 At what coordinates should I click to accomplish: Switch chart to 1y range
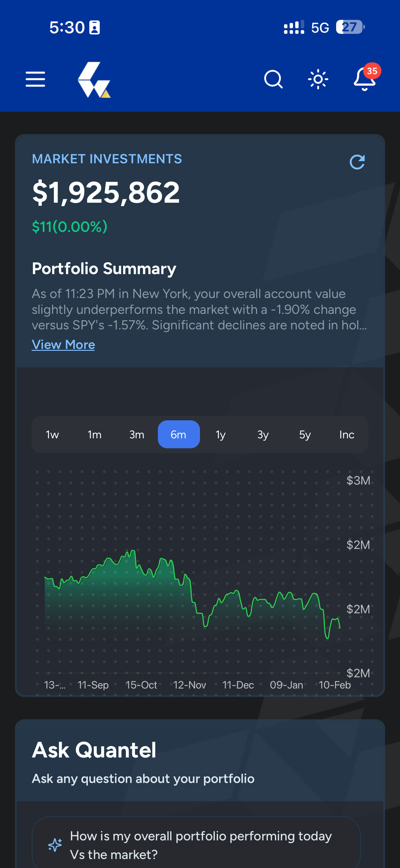click(220, 434)
